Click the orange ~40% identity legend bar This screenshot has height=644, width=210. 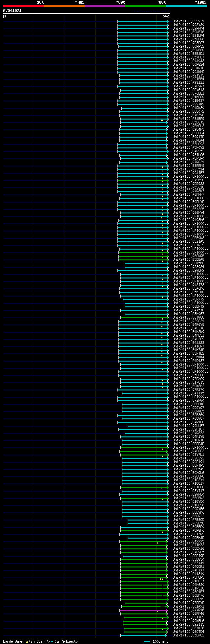(x=64, y=6)
